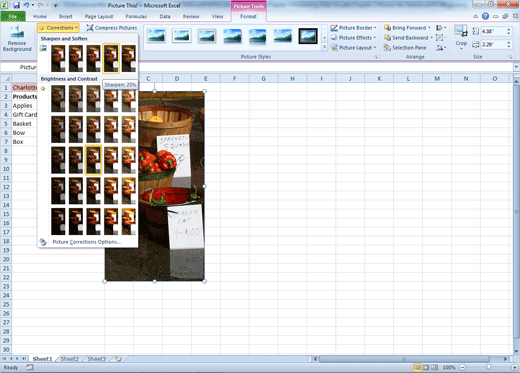Toggle Normal view button in status bar

[x=417, y=367]
